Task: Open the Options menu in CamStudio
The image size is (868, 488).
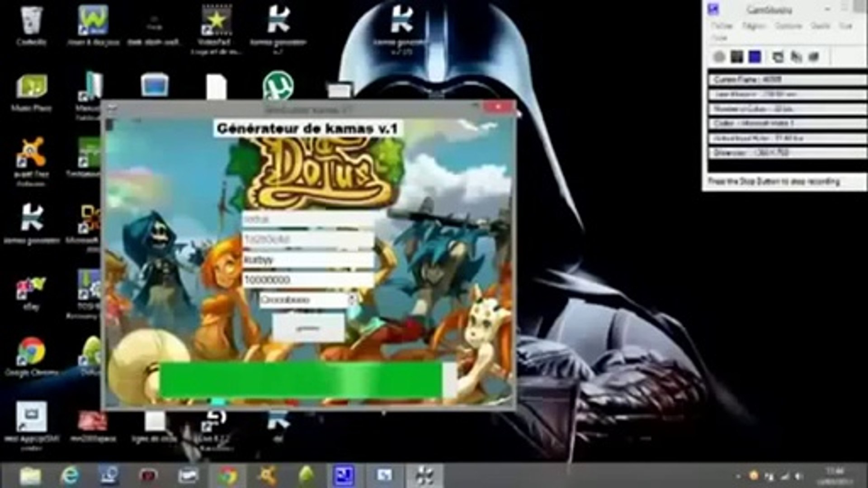Action: coord(788,26)
